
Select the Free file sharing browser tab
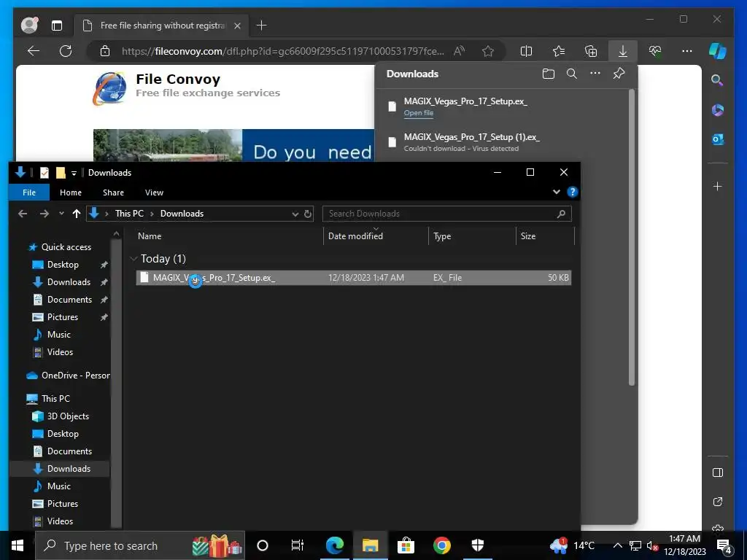pyautogui.click(x=161, y=26)
